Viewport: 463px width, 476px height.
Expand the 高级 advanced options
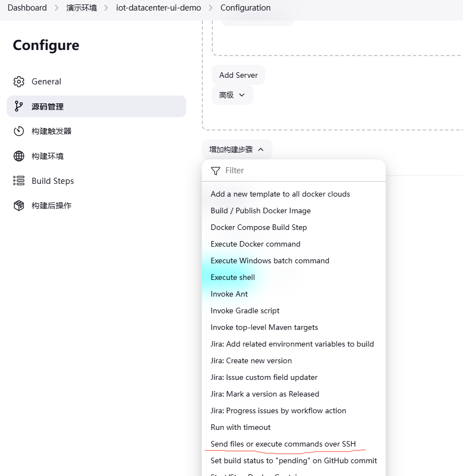[x=232, y=95]
